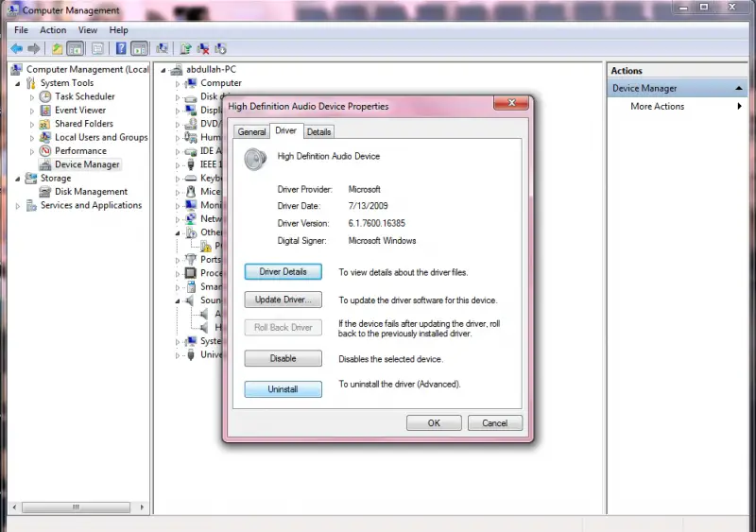756x532 pixels.
Task: Click the DVD/CD-ROM drives category icon
Action: point(191,124)
